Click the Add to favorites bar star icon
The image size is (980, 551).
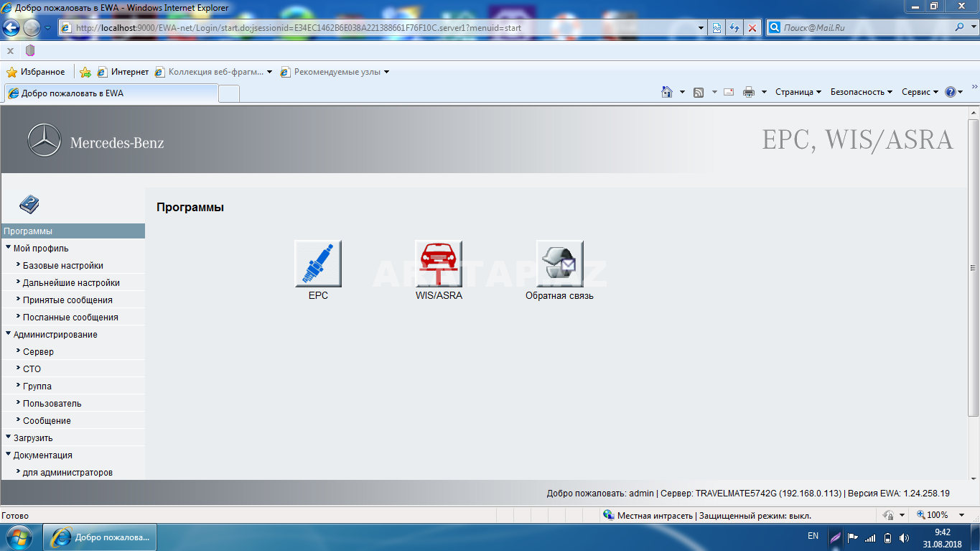[85, 72]
